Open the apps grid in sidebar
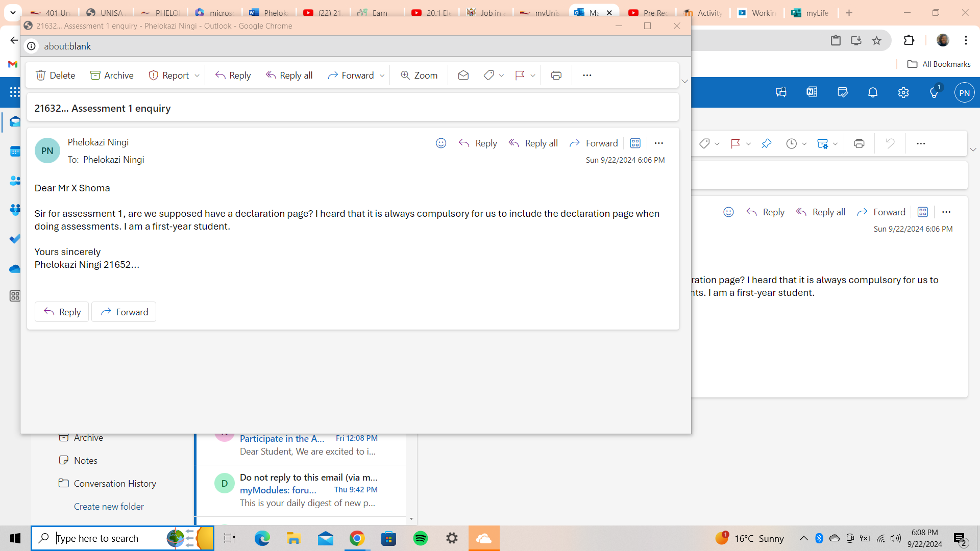 pyautogui.click(x=15, y=92)
